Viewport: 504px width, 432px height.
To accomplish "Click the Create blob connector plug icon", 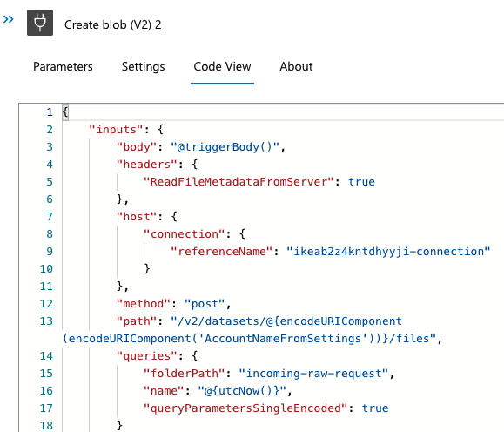I will [40, 23].
